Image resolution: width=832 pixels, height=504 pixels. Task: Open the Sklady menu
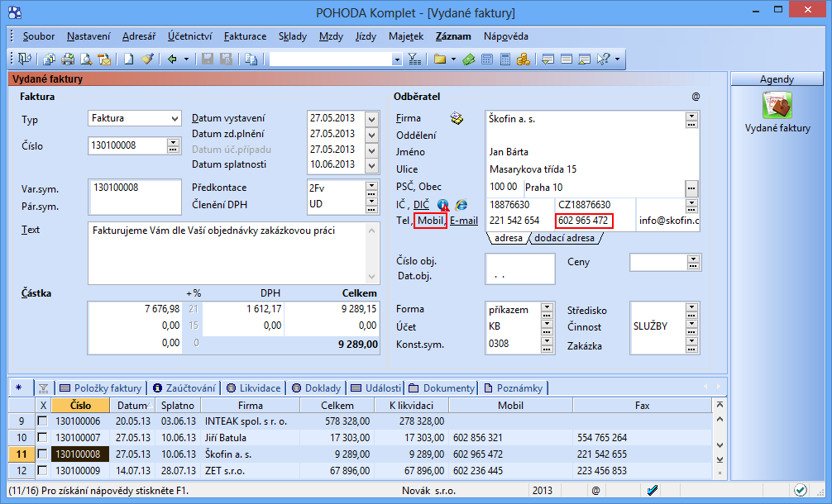point(293,36)
